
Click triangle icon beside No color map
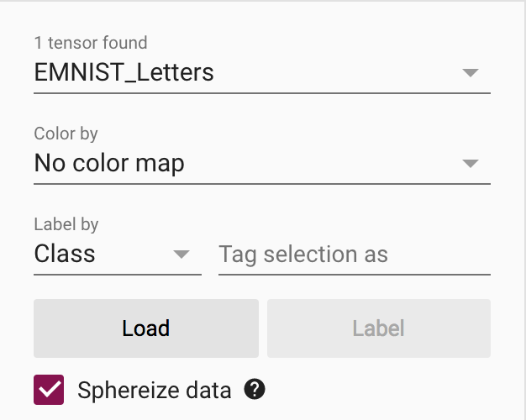pyautogui.click(x=471, y=164)
